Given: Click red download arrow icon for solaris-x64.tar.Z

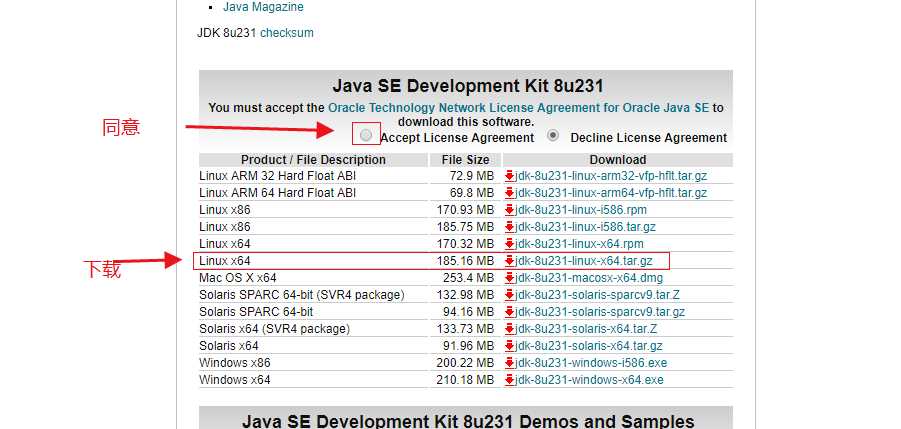Looking at the screenshot, I should [509, 329].
